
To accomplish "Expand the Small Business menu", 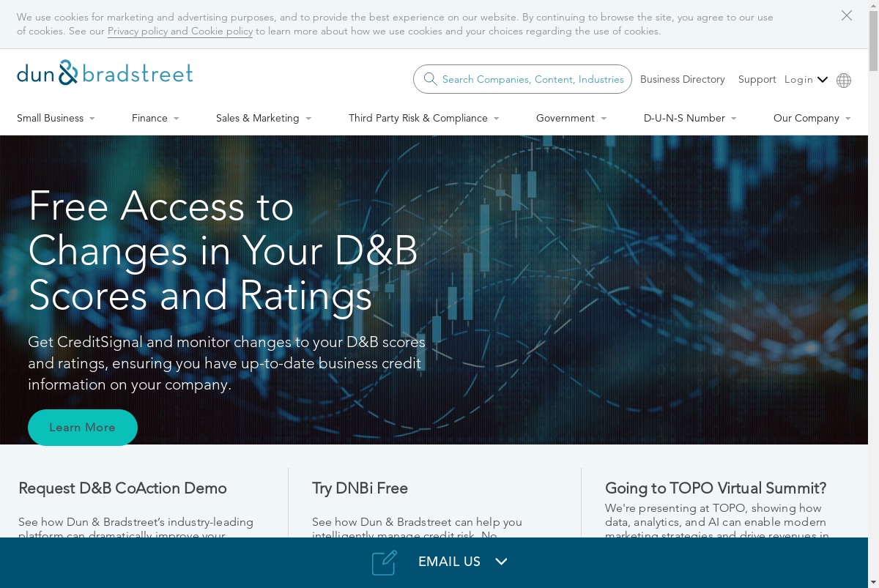I will pos(56,118).
